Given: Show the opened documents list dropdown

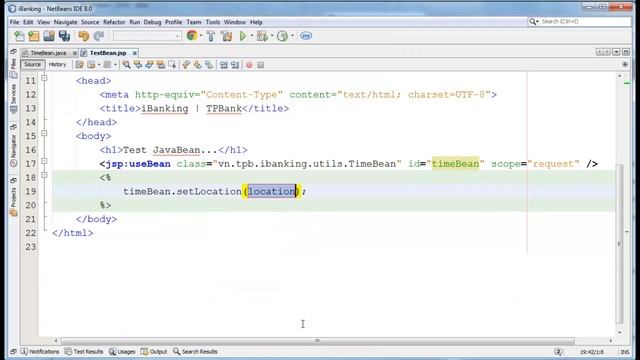Looking at the screenshot, I should pyautogui.click(x=616, y=52).
